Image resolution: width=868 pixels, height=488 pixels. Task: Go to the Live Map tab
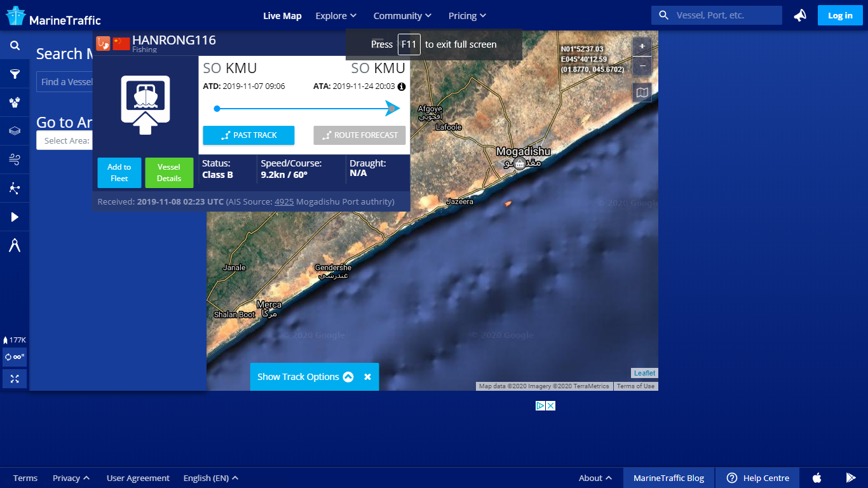282,16
